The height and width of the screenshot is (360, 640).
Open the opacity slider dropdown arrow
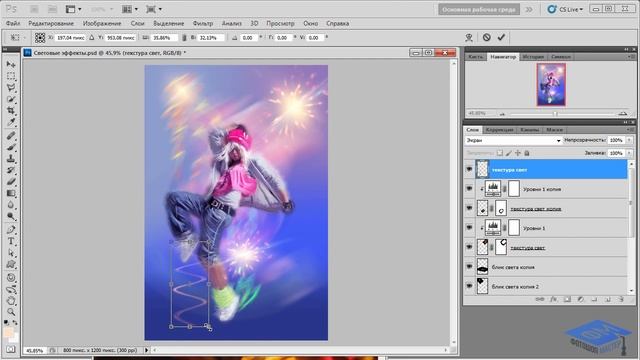coord(629,140)
